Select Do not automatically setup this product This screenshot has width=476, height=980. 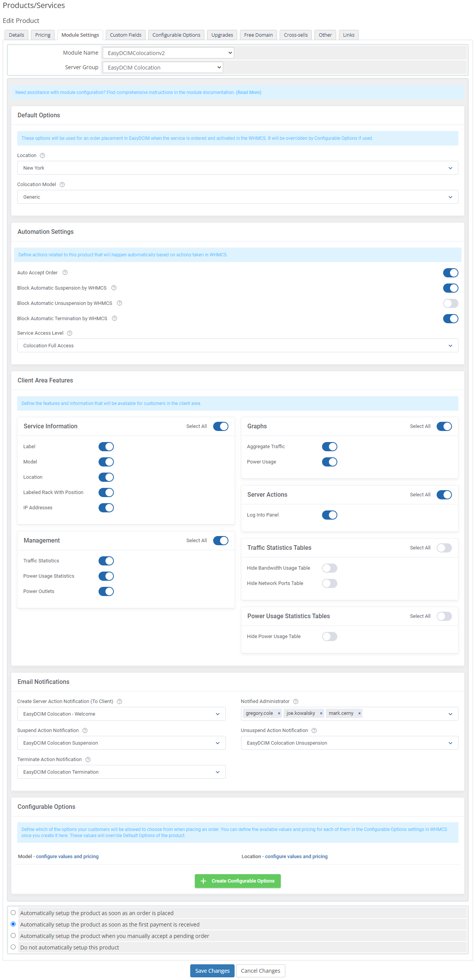point(13,947)
